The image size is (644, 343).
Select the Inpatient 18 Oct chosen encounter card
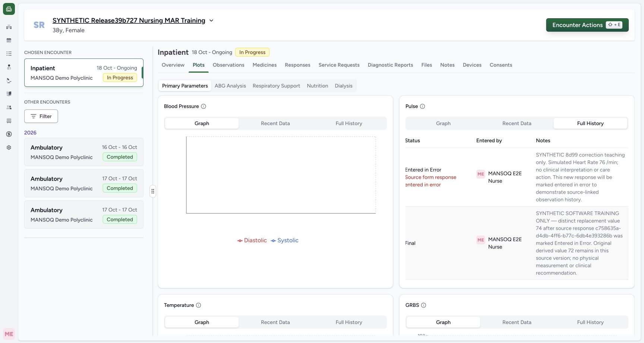(84, 73)
